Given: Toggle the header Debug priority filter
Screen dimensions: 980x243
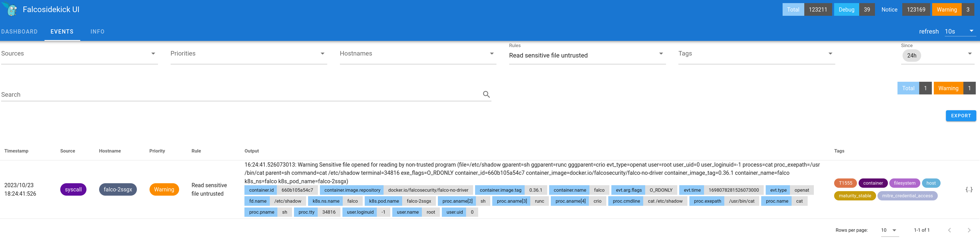Looking at the screenshot, I should pos(846,10).
